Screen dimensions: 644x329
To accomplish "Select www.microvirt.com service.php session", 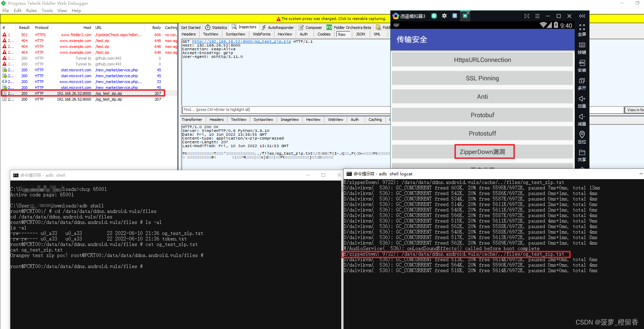I will click(89, 82).
